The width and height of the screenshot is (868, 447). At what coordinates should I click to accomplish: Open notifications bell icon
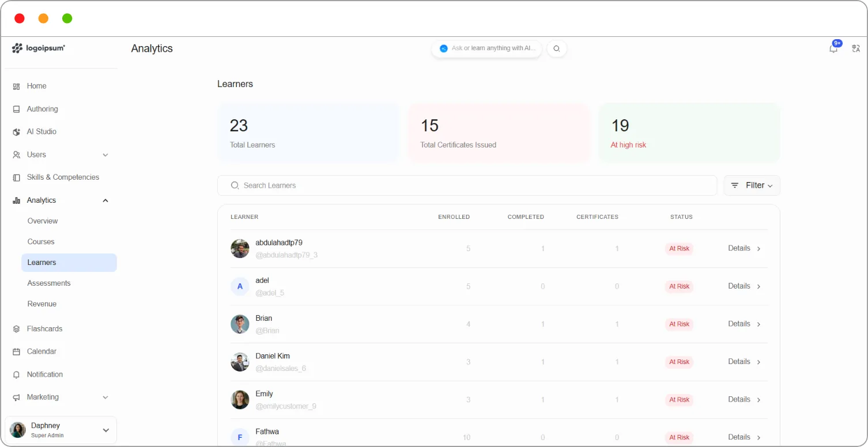[833, 48]
